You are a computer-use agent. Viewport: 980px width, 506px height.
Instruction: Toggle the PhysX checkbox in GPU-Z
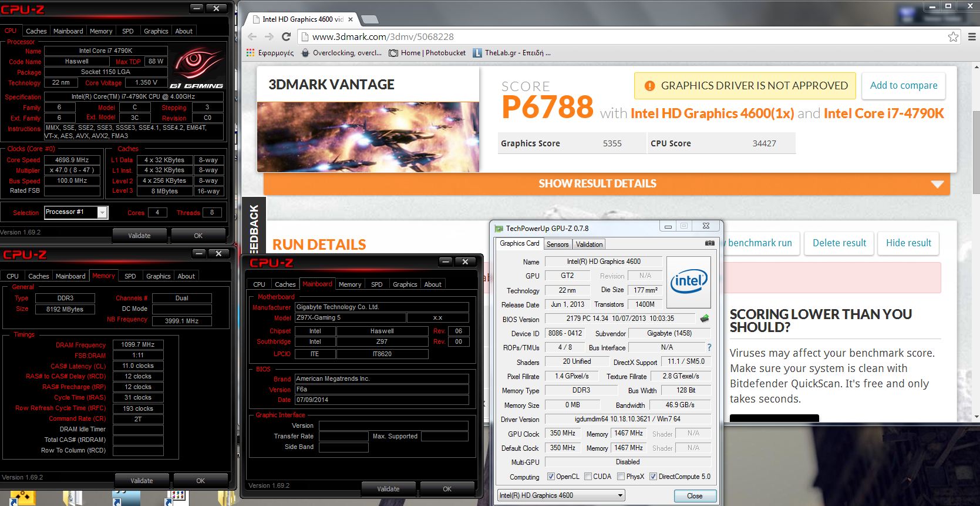[x=621, y=477]
